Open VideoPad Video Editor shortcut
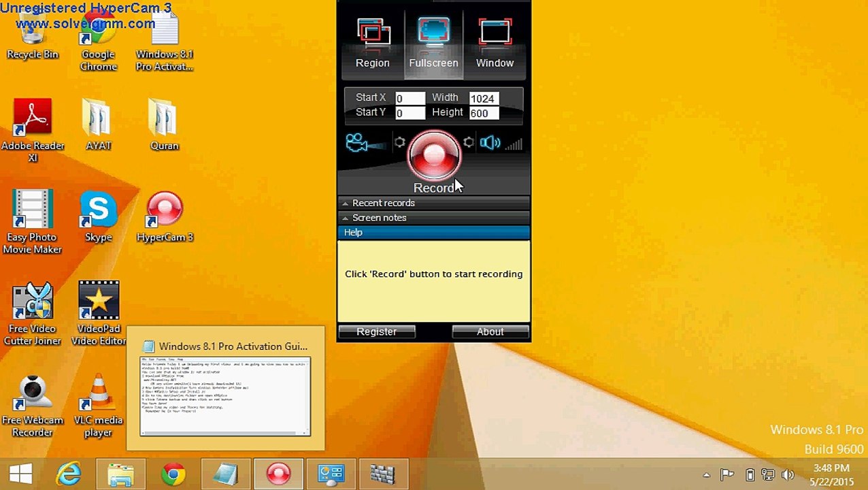Viewport: 868px width, 490px height. pyautogui.click(x=98, y=314)
